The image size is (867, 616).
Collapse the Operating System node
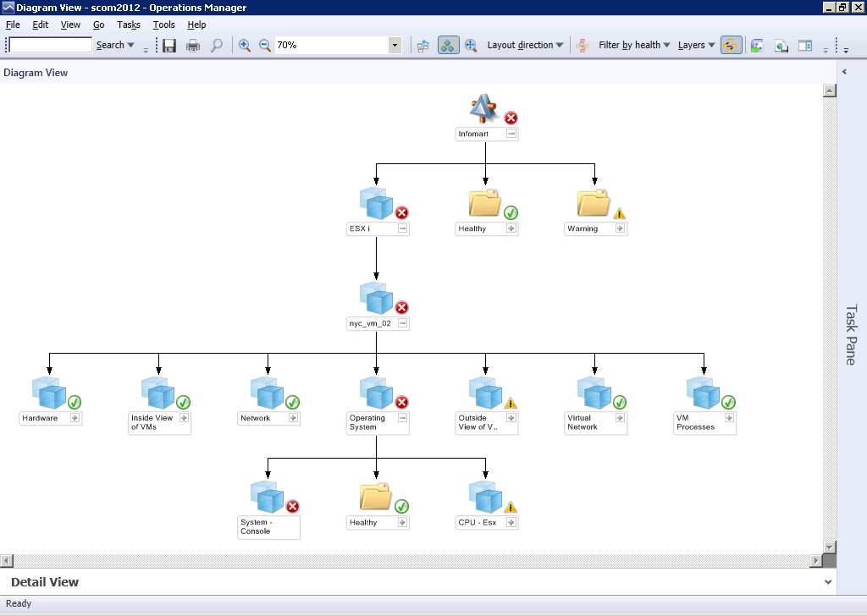[x=402, y=418]
